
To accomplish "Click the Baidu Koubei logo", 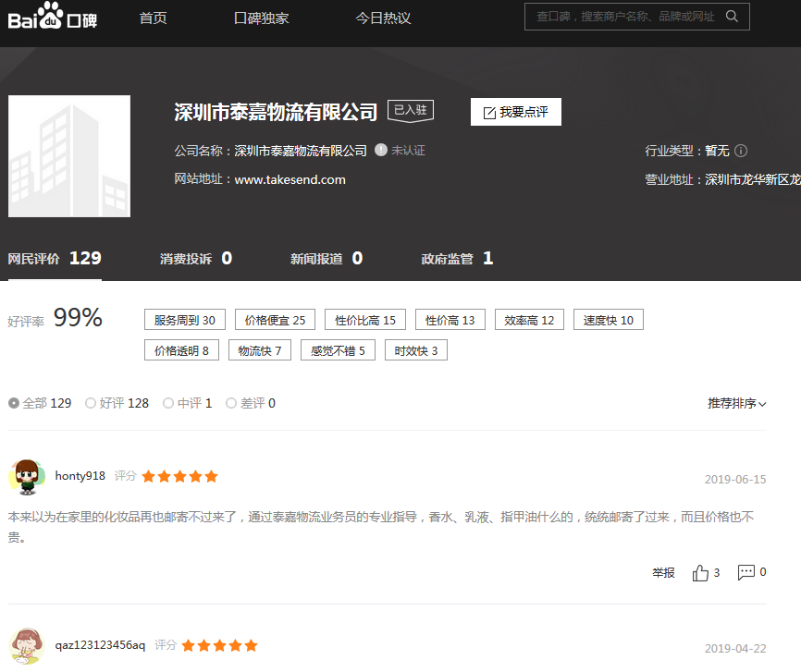I will [53, 18].
